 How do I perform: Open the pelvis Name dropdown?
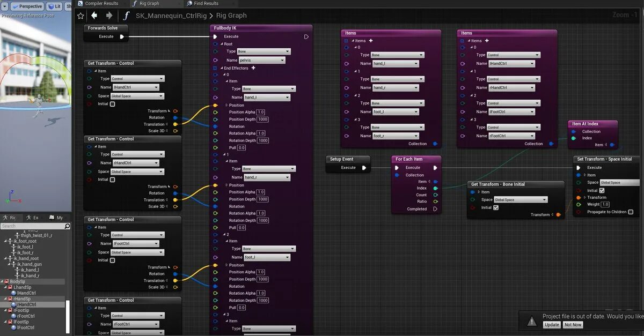point(262,60)
